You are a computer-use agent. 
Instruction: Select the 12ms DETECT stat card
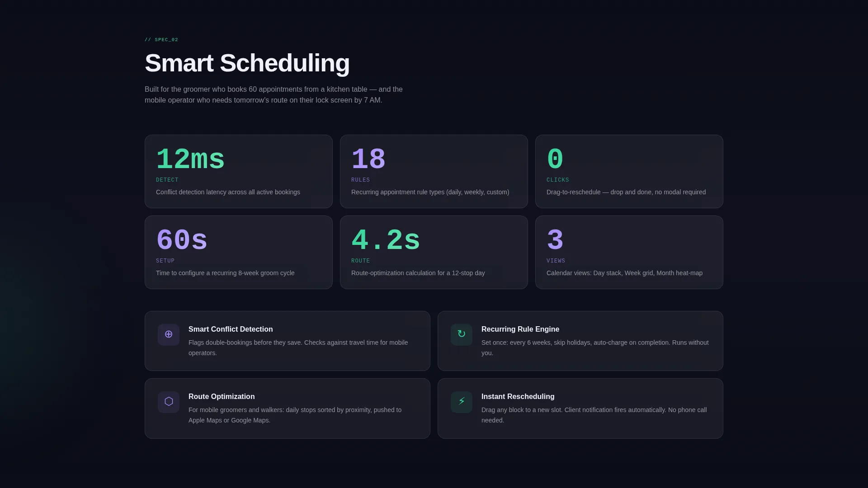[239, 171]
